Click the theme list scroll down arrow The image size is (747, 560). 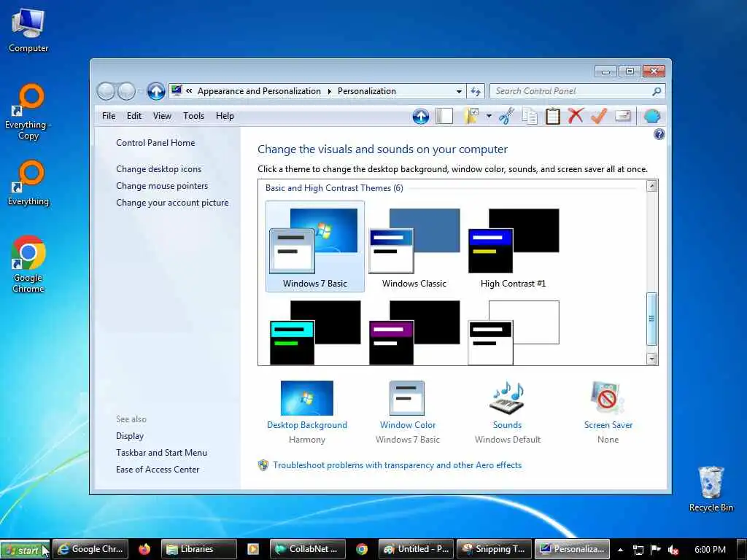651,359
